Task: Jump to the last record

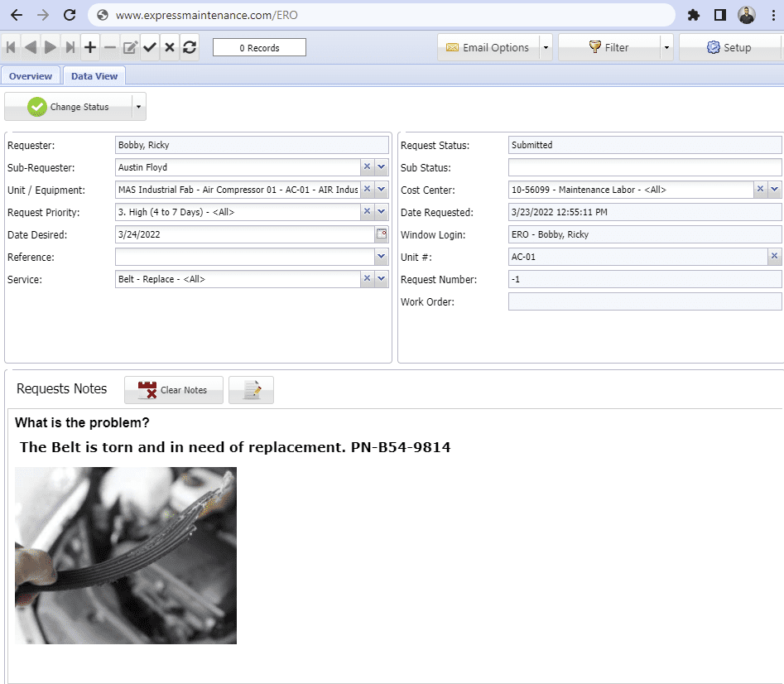Action: tap(70, 47)
